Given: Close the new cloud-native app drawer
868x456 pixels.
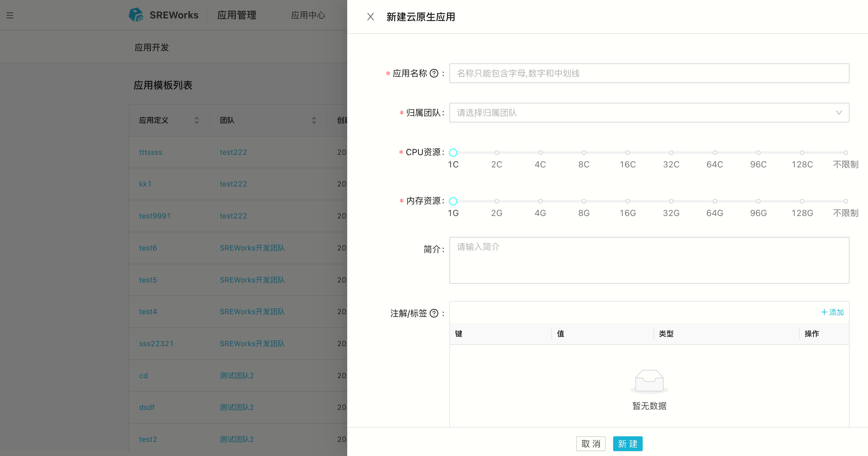Looking at the screenshot, I should [370, 17].
